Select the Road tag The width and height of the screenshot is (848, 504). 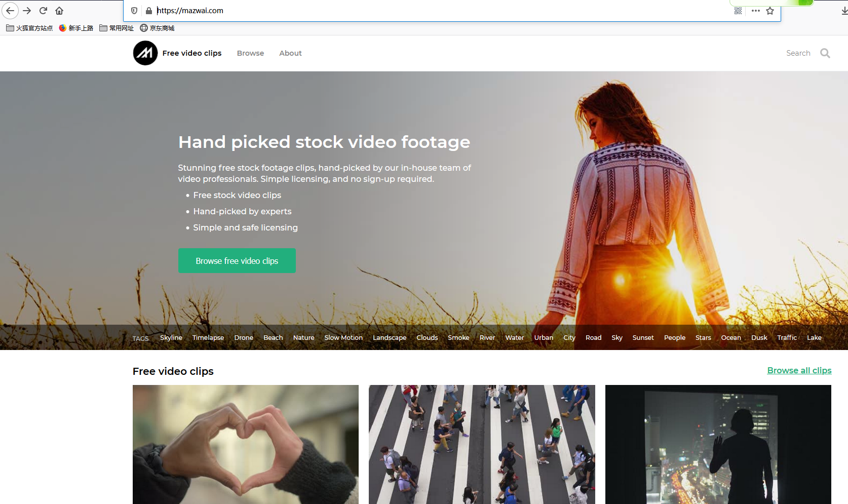pyautogui.click(x=594, y=338)
